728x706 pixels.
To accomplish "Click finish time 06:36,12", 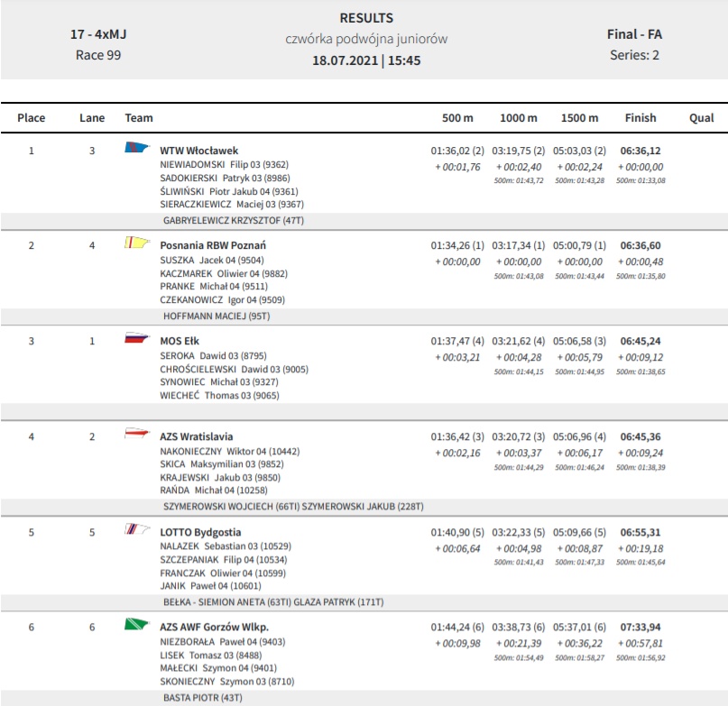I will point(640,151).
